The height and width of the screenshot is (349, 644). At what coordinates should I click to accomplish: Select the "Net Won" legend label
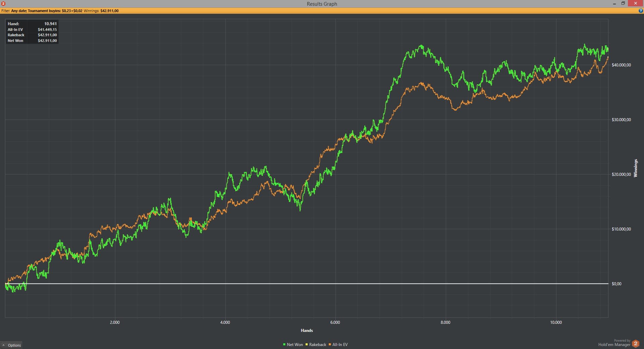click(x=295, y=345)
